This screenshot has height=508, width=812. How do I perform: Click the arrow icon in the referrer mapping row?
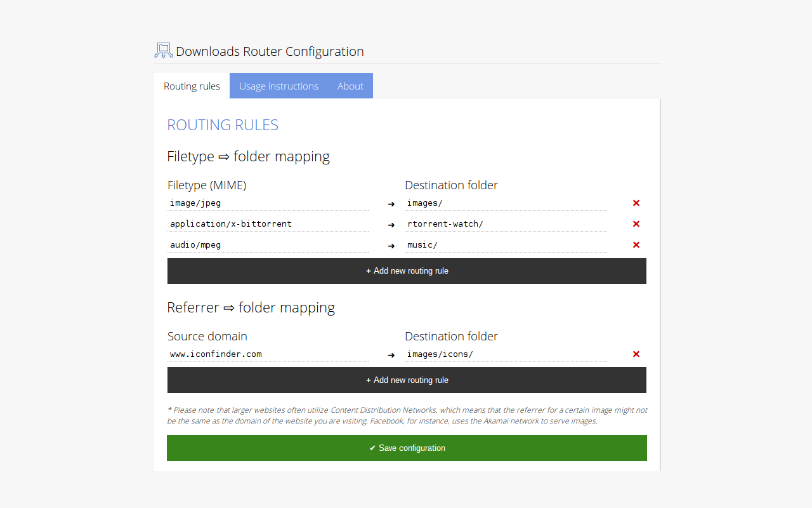pos(391,355)
